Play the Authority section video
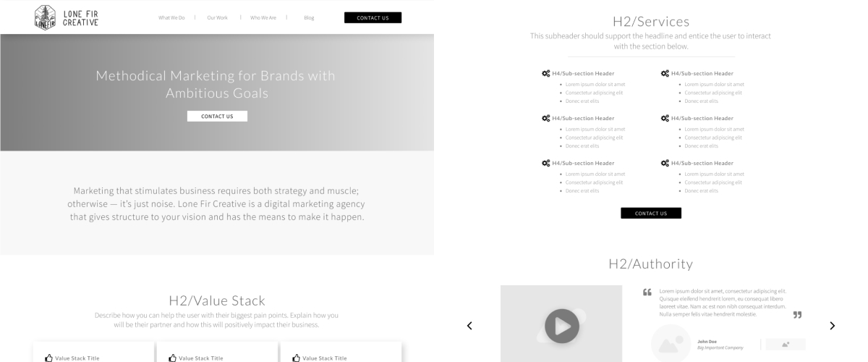The image size is (868, 362). tap(562, 325)
